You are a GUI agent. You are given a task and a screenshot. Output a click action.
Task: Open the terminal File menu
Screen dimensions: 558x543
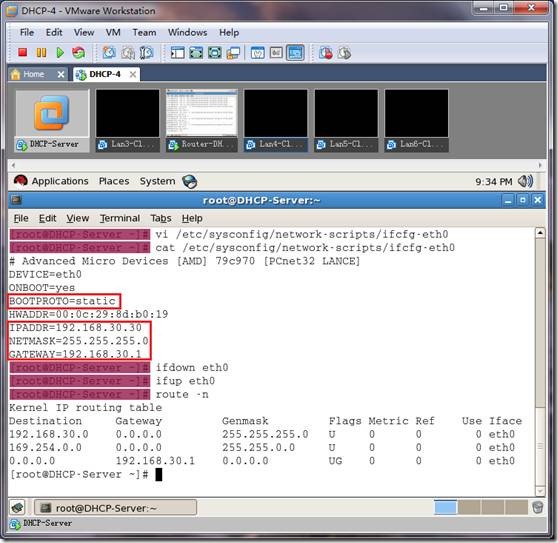coord(21,218)
